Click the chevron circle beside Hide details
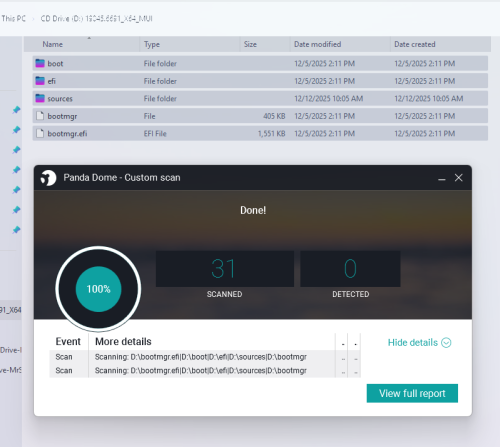The width and height of the screenshot is (500, 447). 446,343
